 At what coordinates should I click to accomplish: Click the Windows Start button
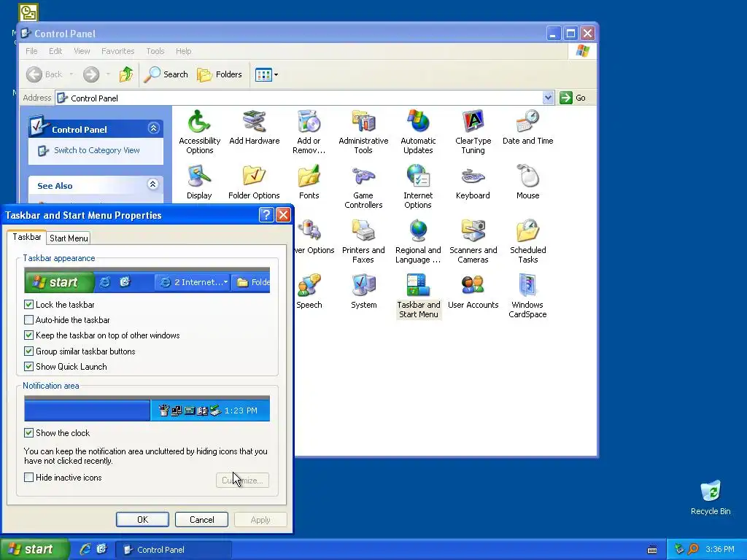34,549
